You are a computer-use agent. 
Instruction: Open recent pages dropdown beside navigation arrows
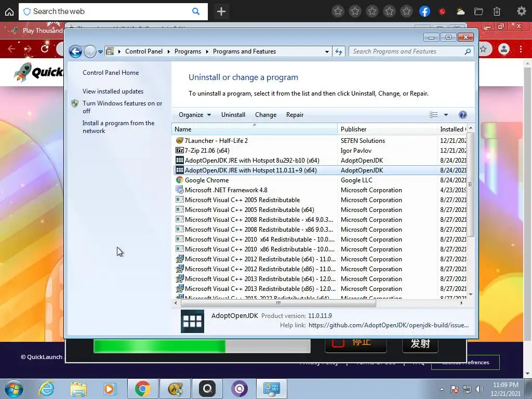(100, 52)
